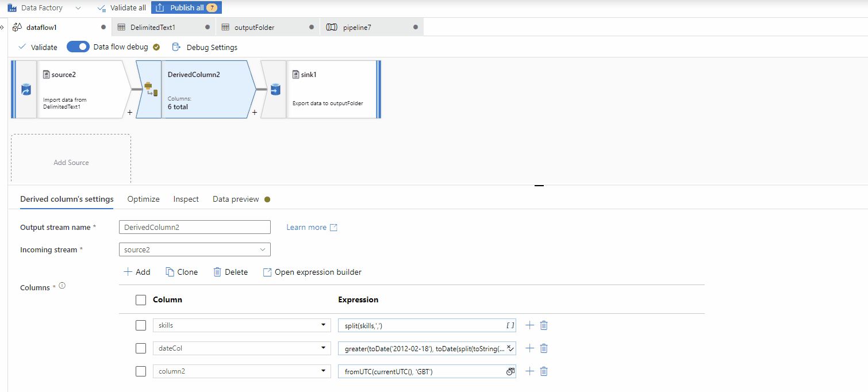Screen dimensions: 868x392
Task: Check the column2 row checkbox
Action: 141,371
